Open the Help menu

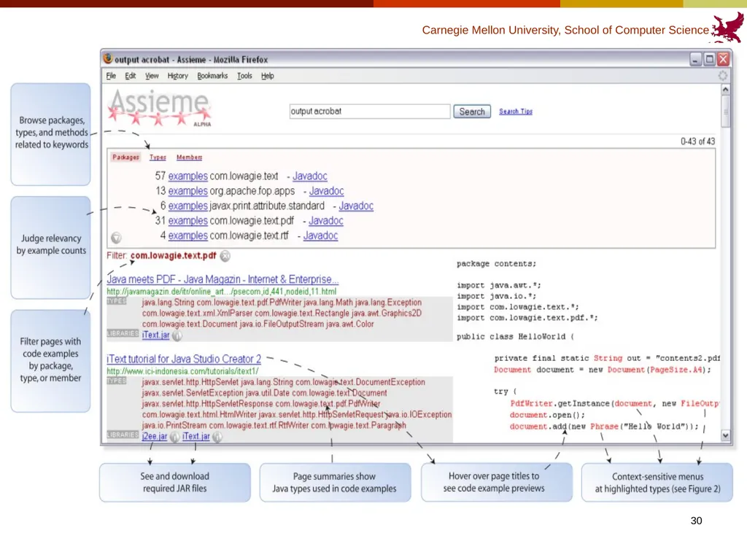click(267, 76)
